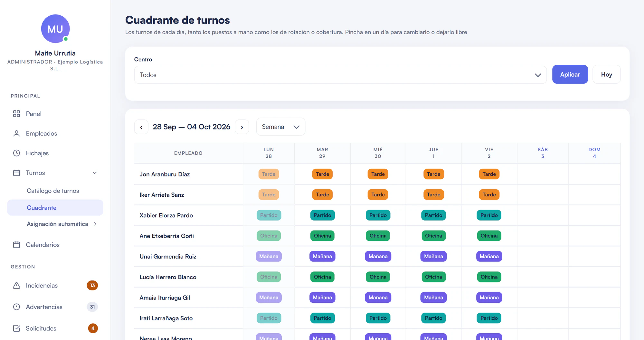Click Jon Aranburu's Monday Tarde shift
This screenshot has height=340, width=644.
click(x=269, y=174)
